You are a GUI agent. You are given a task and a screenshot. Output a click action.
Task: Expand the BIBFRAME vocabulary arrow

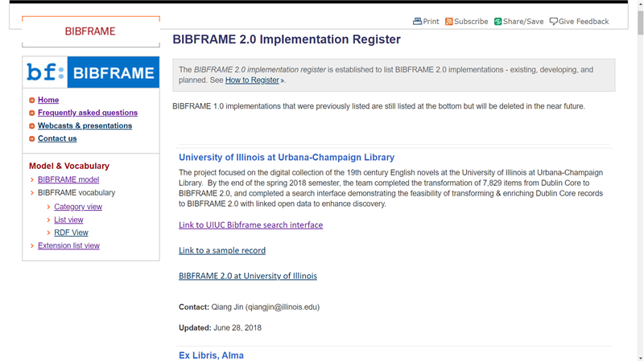[x=32, y=193]
